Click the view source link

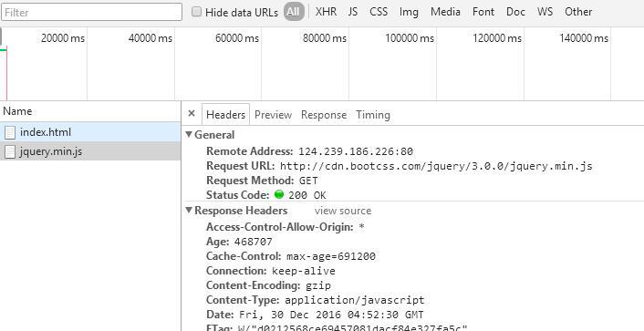pos(343,211)
